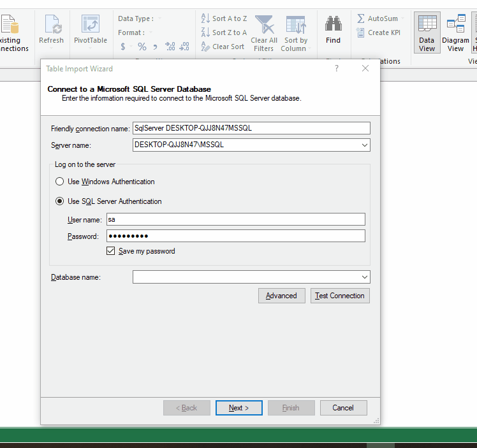Click the Next > button
The image size is (477, 448).
[x=238, y=408]
